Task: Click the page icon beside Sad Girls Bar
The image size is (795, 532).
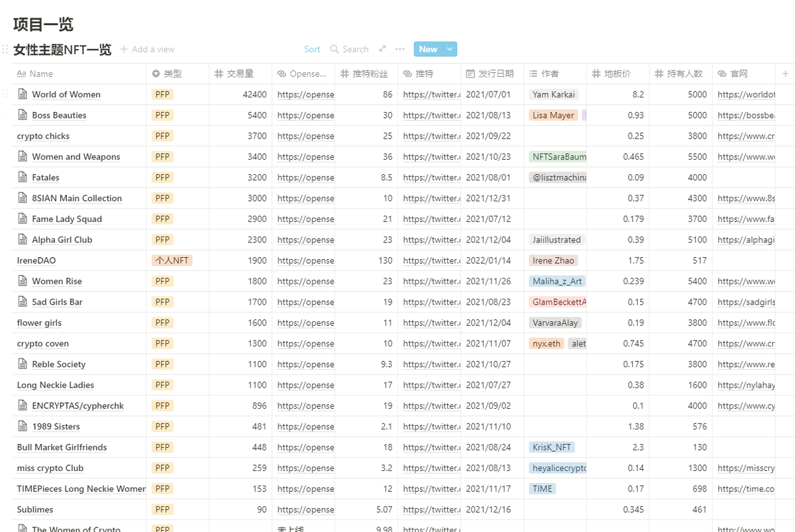Action: point(23,301)
